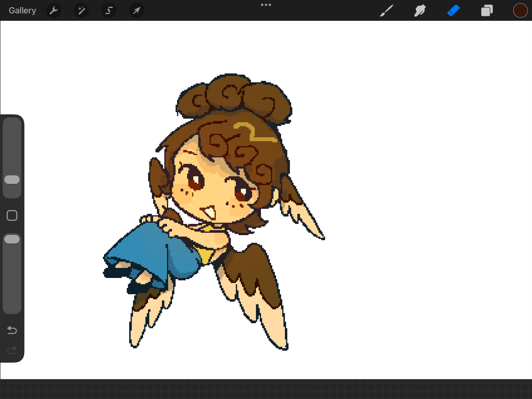Image resolution: width=532 pixels, height=399 pixels.
Task: Open the dark brown active color swatch
Action: click(x=520, y=11)
